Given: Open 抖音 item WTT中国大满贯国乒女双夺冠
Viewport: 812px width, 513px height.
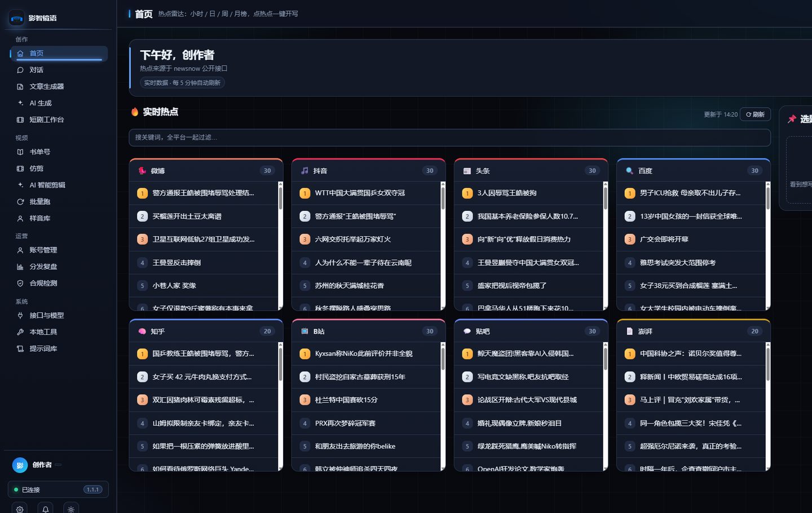Looking at the screenshot, I should (x=366, y=193).
